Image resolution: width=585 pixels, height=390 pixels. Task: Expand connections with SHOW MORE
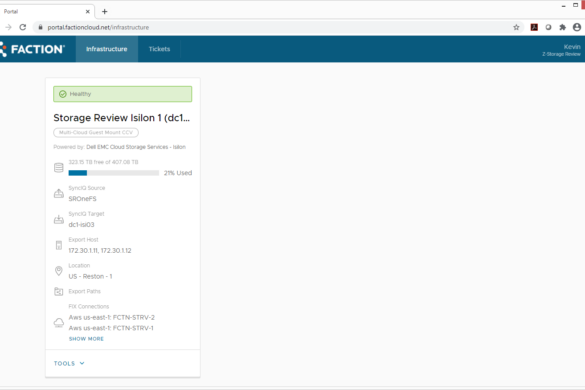[x=86, y=339]
